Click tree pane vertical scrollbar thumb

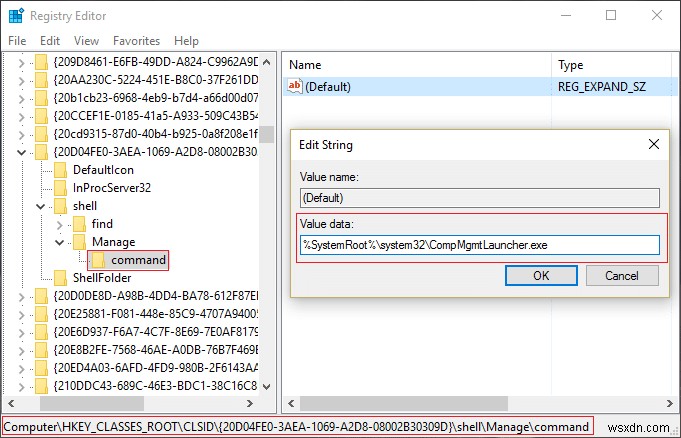point(267,134)
